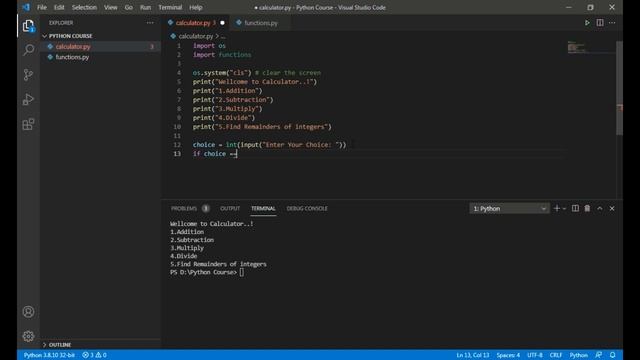Click '5.Find Remainders of integers' terminal output
This screenshot has width=640, height=360.
[218, 264]
